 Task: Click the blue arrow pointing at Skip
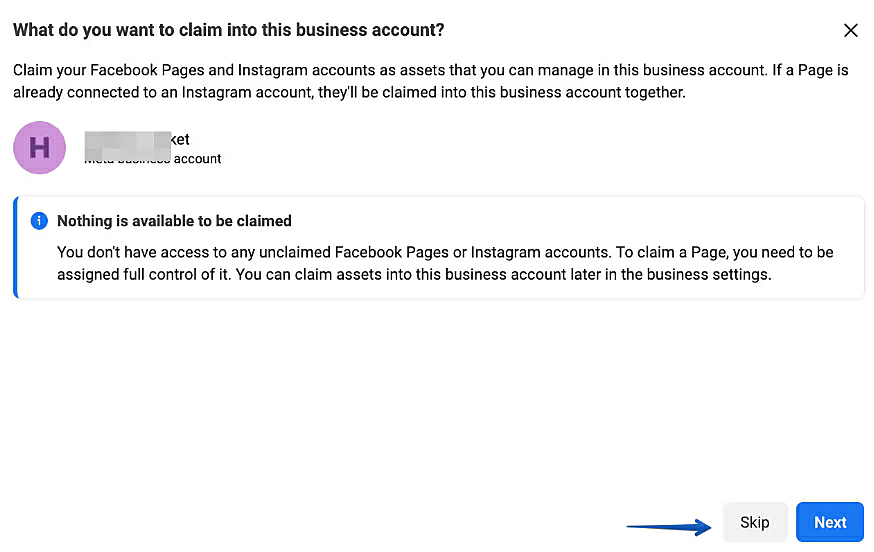tap(669, 524)
